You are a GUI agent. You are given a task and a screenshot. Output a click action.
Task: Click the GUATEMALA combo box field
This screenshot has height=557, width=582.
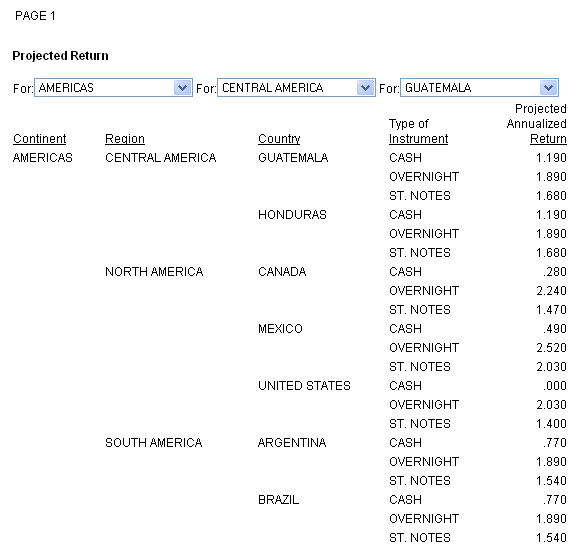(x=479, y=88)
